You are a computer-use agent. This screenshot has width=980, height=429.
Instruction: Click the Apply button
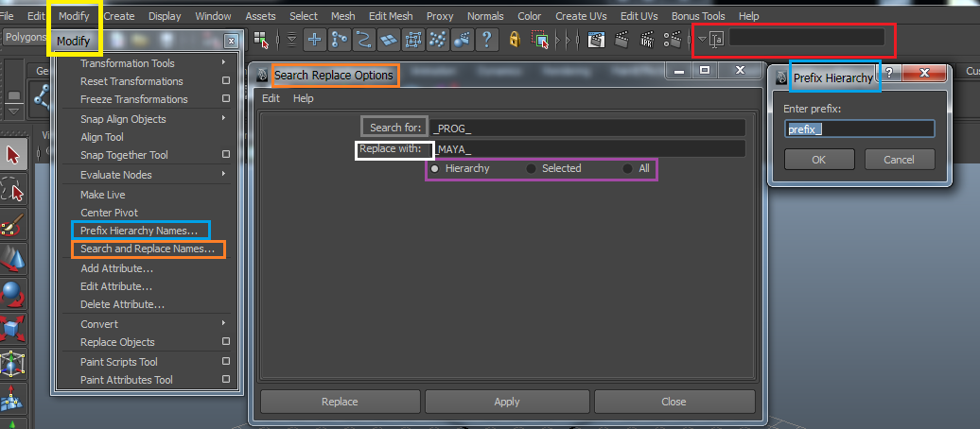click(x=507, y=402)
